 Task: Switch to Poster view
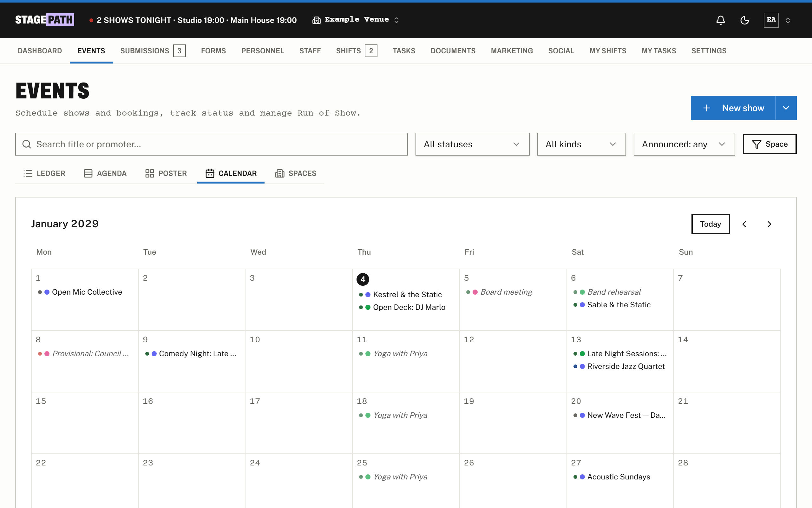(166, 173)
